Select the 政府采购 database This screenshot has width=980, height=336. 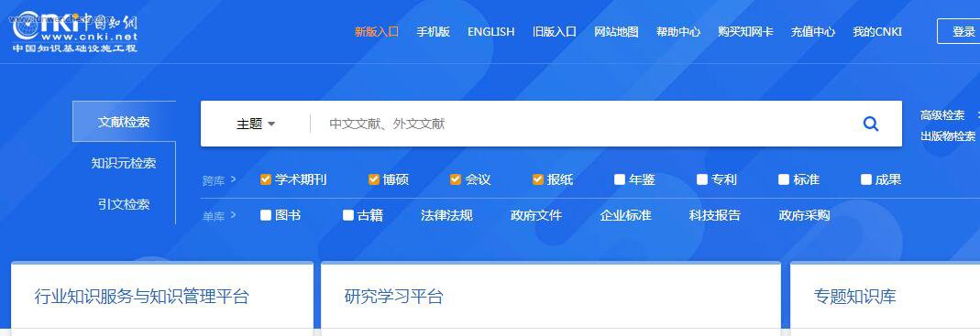click(804, 215)
